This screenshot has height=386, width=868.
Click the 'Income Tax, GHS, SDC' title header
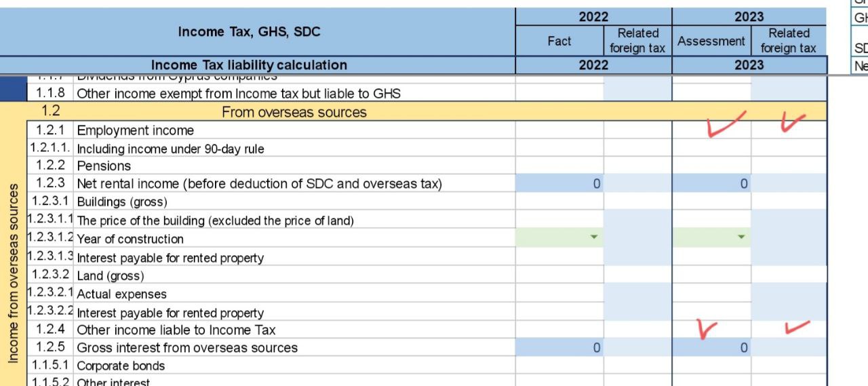(x=249, y=32)
